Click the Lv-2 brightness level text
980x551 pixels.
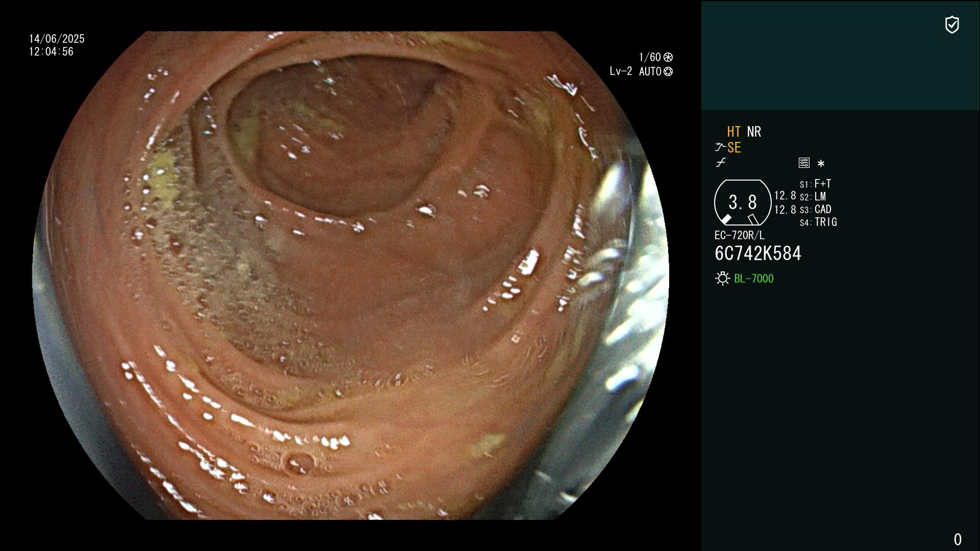point(621,71)
